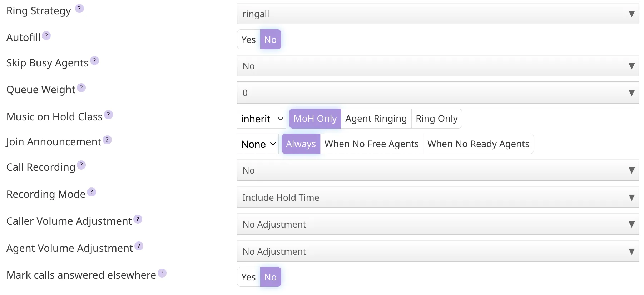
Task: Click the Autofill help question mark icon
Action: pos(46,36)
